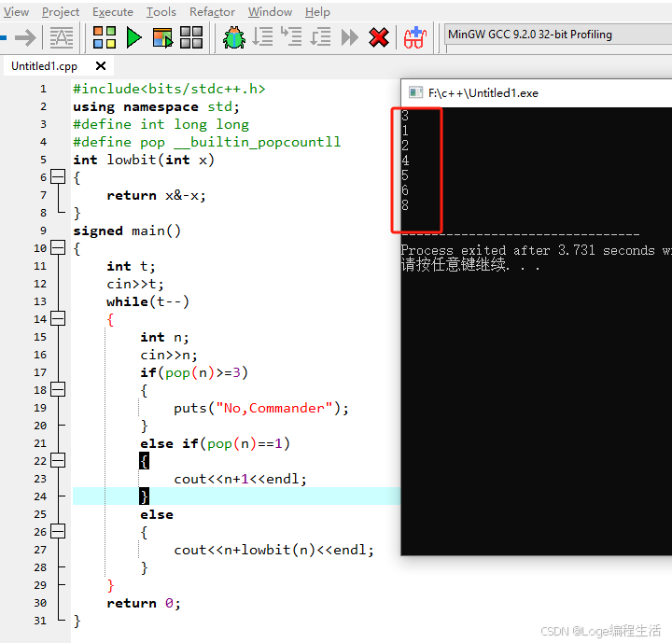The height and width of the screenshot is (643, 672).
Task: Click the console window icon
Action: [x=415, y=92]
